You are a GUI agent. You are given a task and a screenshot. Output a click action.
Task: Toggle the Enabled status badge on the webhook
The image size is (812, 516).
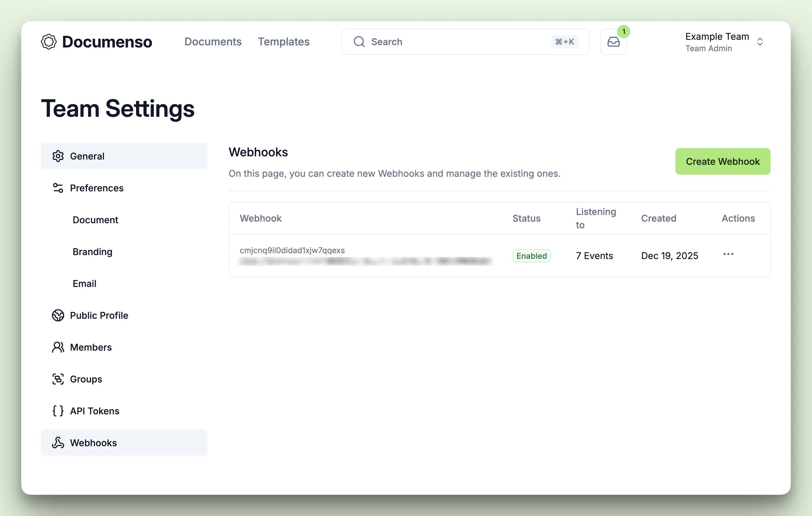coord(531,256)
